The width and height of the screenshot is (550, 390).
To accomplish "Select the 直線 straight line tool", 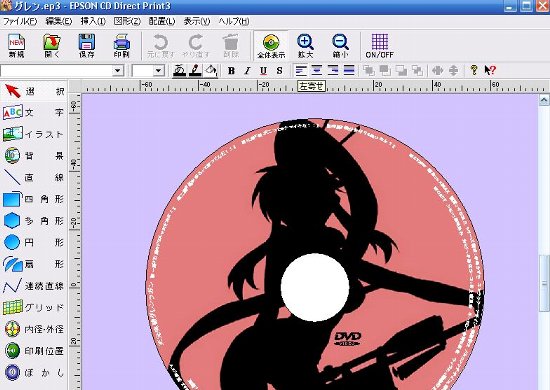I will point(34,177).
